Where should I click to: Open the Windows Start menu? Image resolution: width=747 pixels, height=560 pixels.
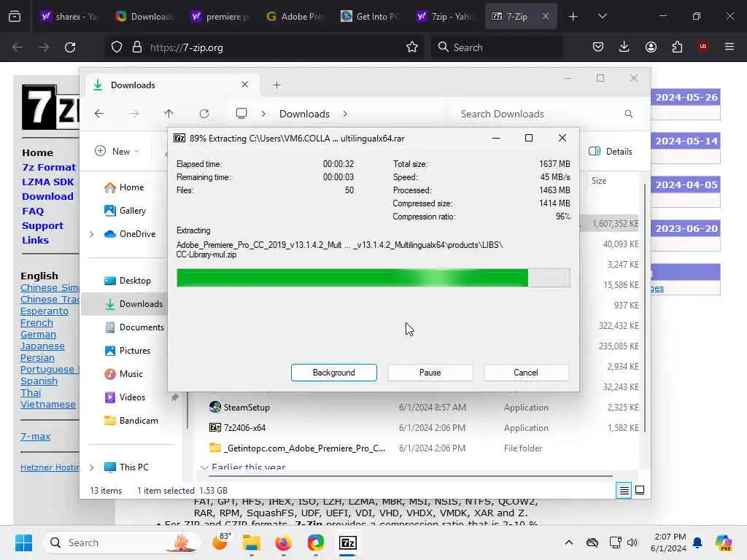(x=23, y=542)
